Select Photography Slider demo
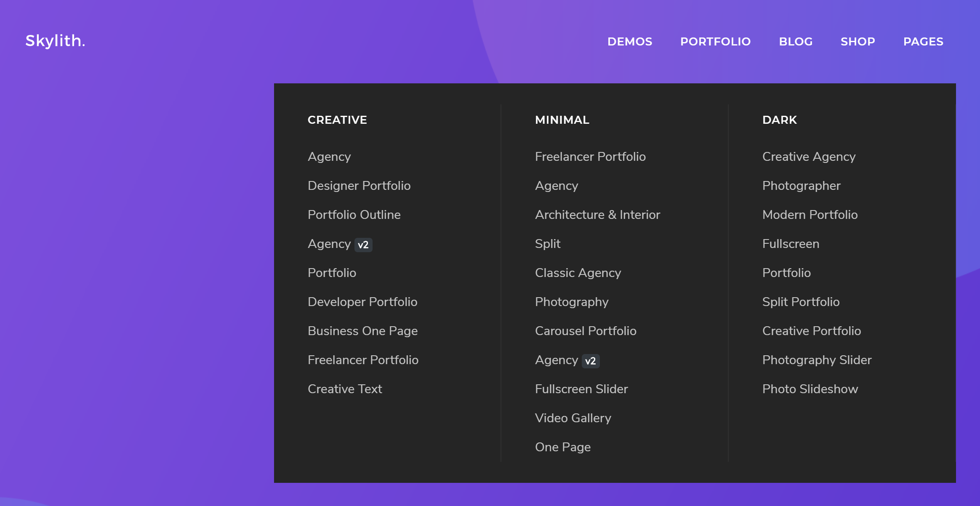The width and height of the screenshot is (980, 506). 817,360
